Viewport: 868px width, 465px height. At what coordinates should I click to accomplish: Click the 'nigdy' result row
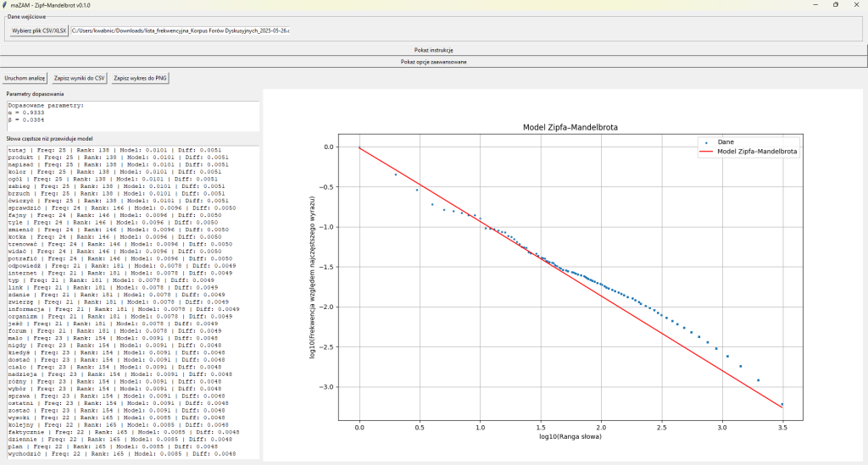tap(114, 345)
